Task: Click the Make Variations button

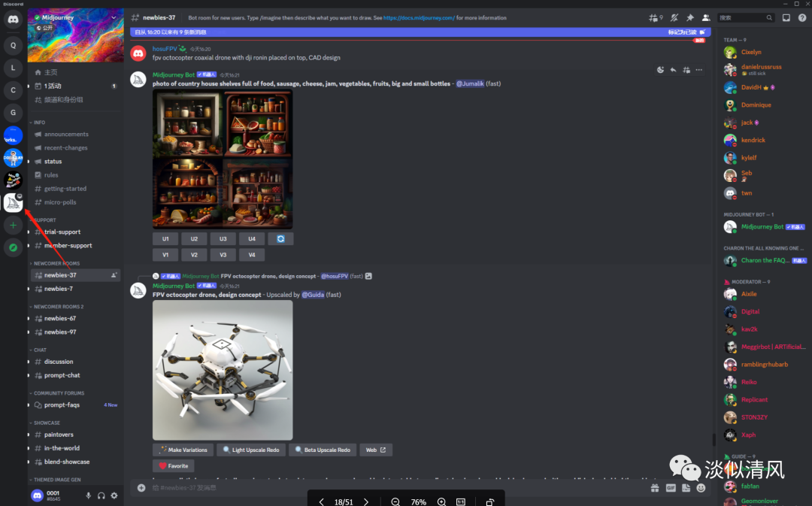Action: [183, 450]
